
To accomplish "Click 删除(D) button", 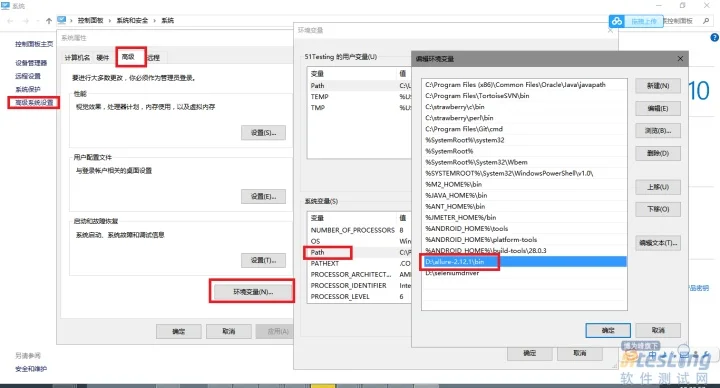I will pyautogui.click(x=658, y=153).
